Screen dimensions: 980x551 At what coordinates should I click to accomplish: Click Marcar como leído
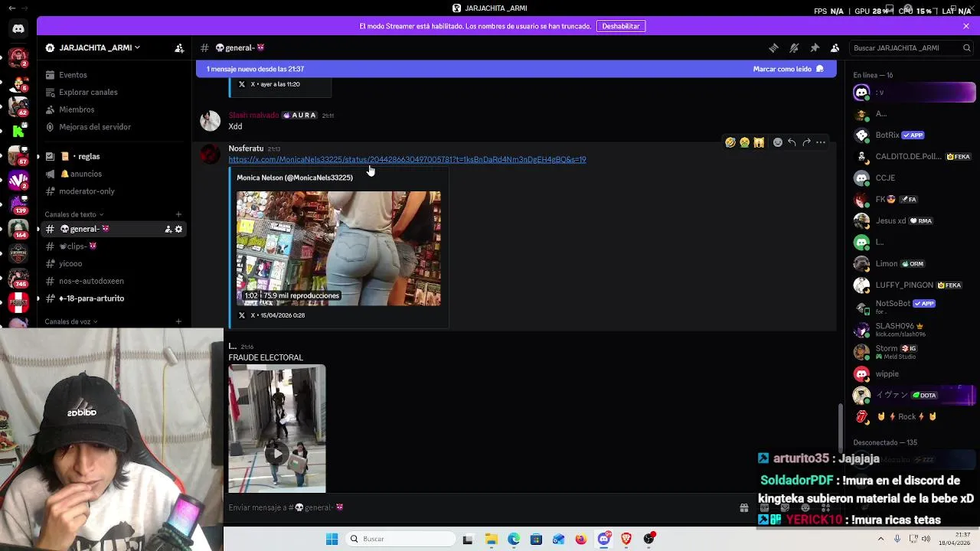click(788, 69)
